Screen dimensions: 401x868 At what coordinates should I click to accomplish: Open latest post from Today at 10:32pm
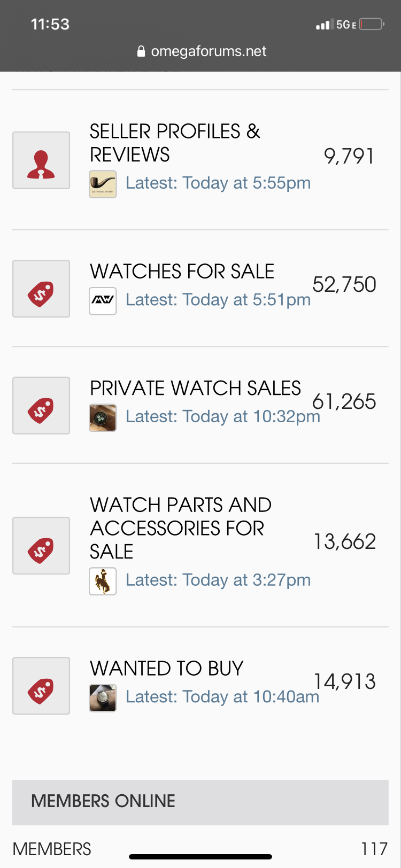(222, 417)
